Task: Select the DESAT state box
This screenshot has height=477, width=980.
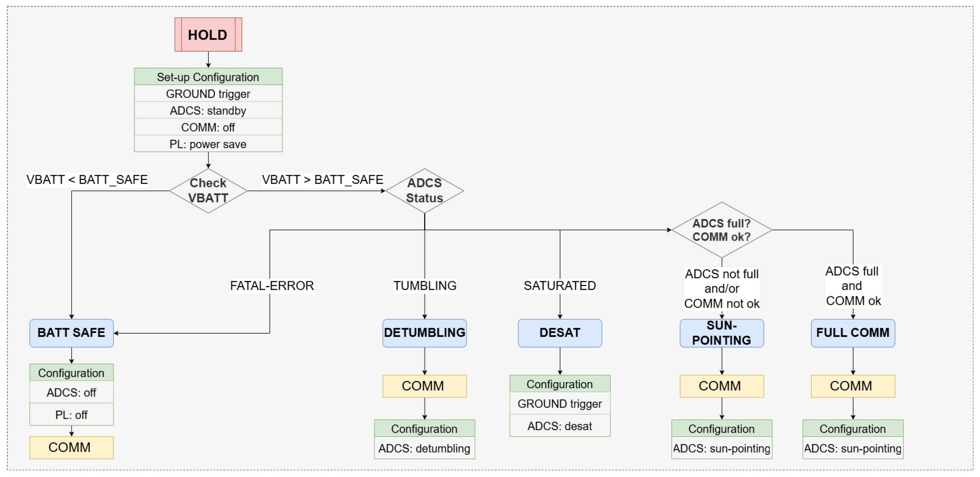Action: click(560, 333)
